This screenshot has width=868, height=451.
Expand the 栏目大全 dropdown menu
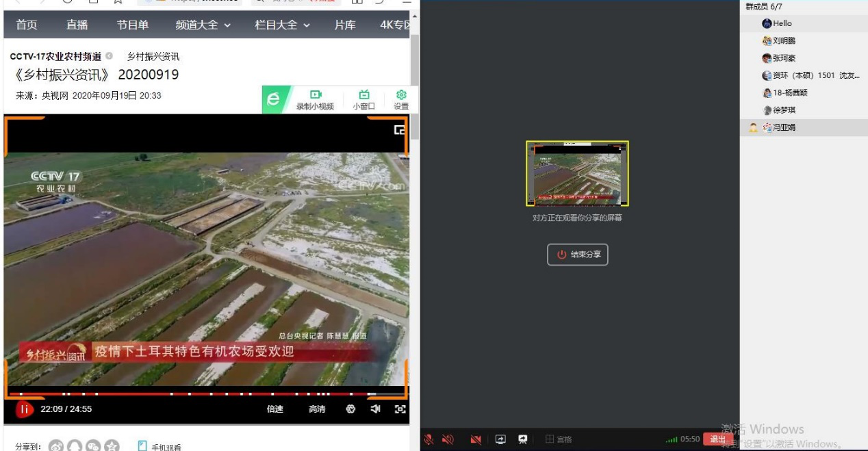click(x=283, y=25)
